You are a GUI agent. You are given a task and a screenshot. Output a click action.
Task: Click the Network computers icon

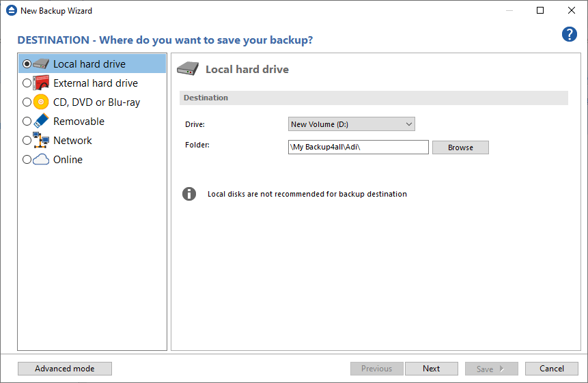[42, 141]
